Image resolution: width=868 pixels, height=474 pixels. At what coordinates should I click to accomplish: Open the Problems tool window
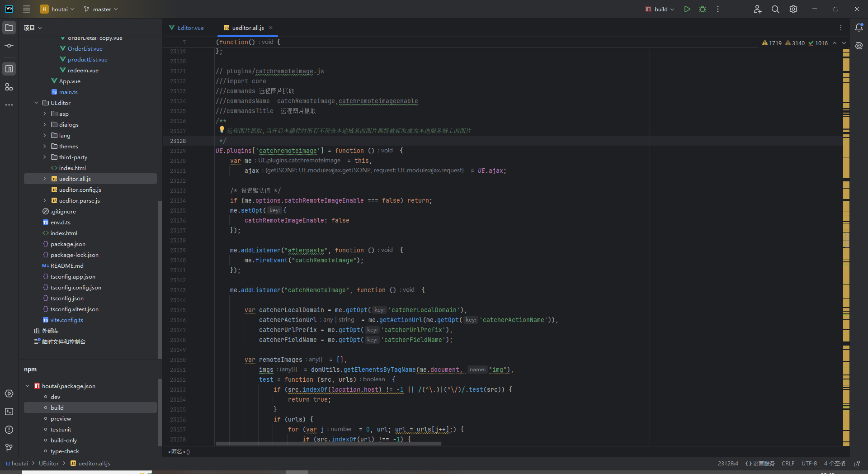(9, 430)
